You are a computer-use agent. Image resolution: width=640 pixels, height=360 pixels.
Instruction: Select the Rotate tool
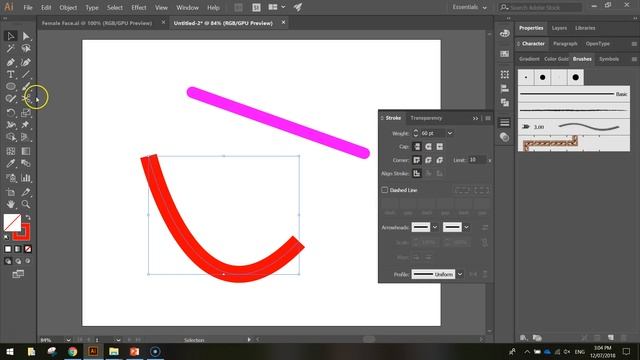[x=11, y=113]
